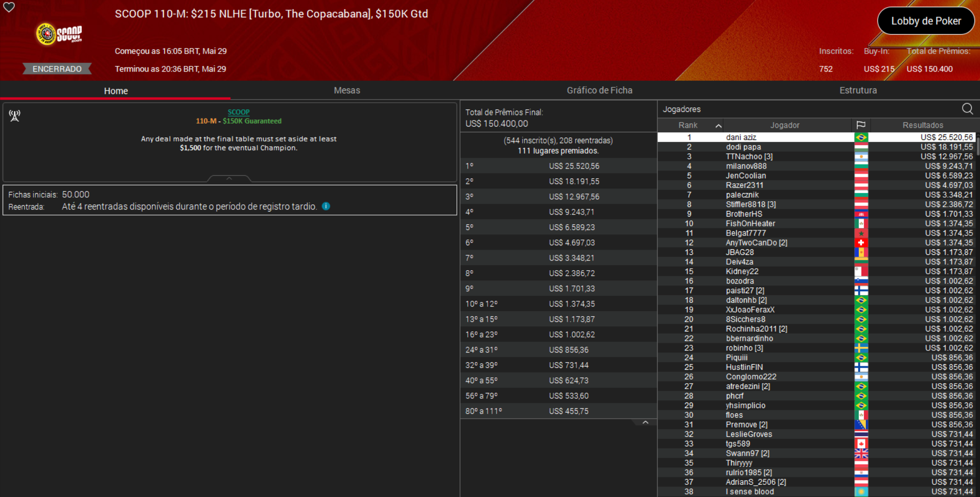The image size is (980, 497).
Task: Click tgs589's Canada flag icon
Action: (861, 444)
